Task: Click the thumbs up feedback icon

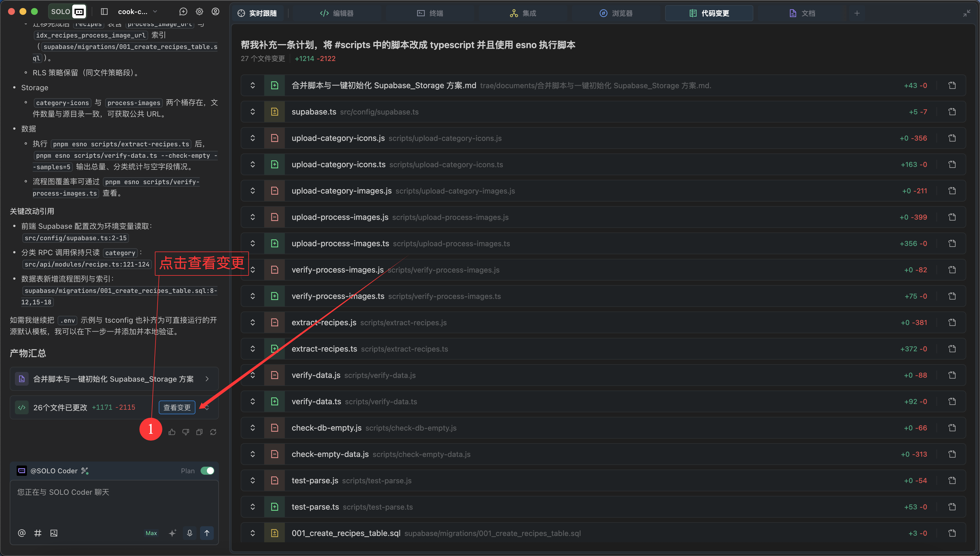Action: point(172,432)
